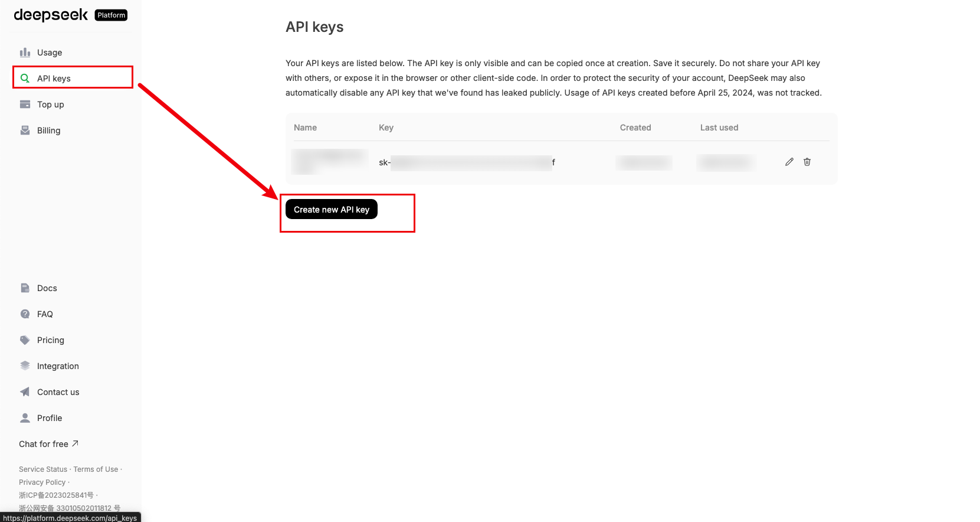Viewport: 980px width, 522px height.
Task: Click the FAQ question mark icon
Action: [x=25, y=314]
